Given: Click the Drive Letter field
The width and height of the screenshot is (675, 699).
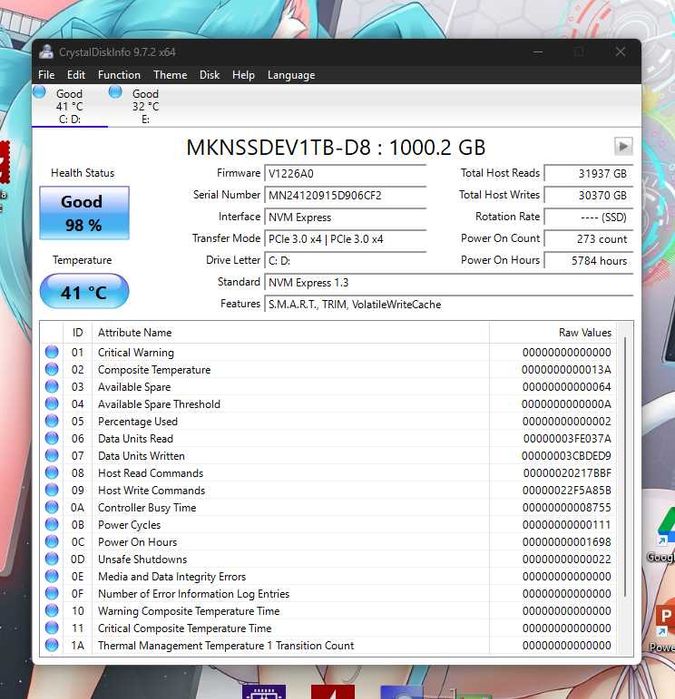Looking at the screenshot, I should click(346, 261).
